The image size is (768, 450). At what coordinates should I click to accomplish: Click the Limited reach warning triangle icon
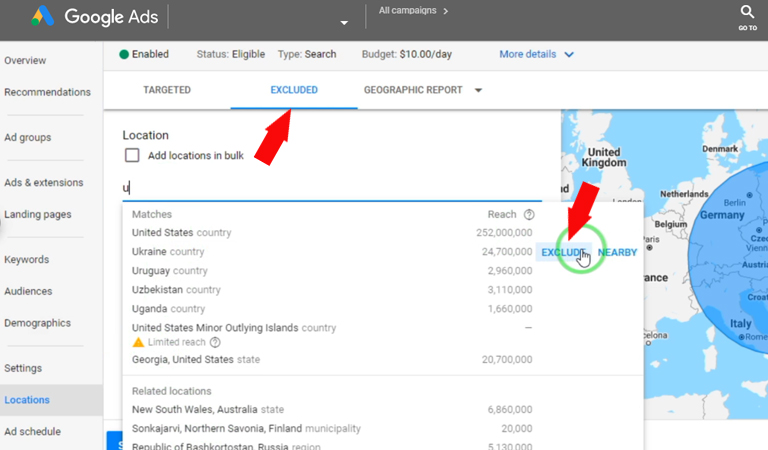coord(138,342)
